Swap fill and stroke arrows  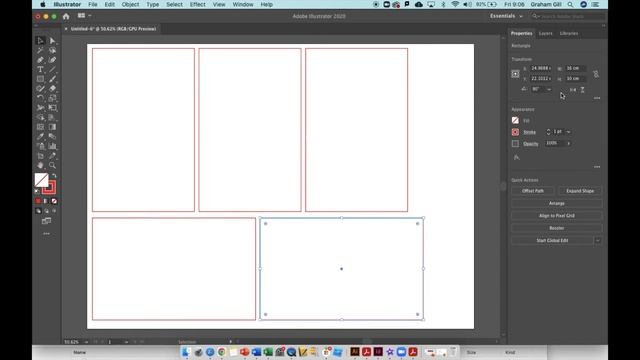coord(54,176)
